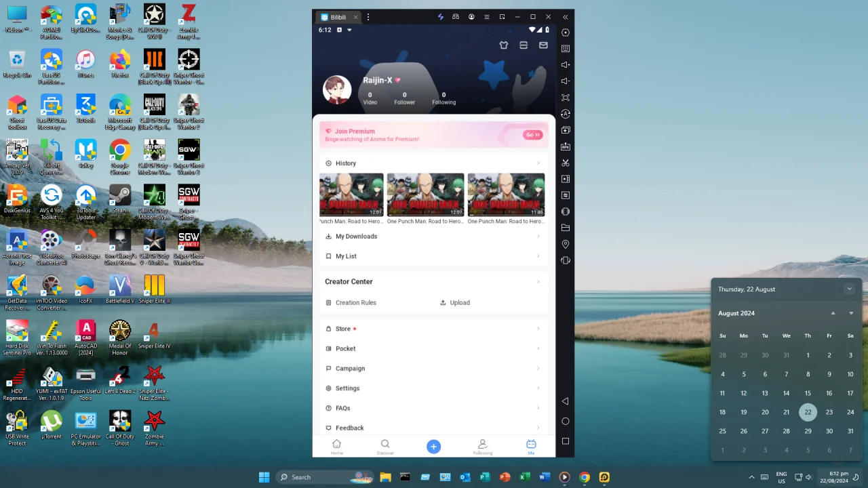Viewport: 868px width, 488px height.
Task: Open the emulator hamburger menu
Action: tap(486, 17)
